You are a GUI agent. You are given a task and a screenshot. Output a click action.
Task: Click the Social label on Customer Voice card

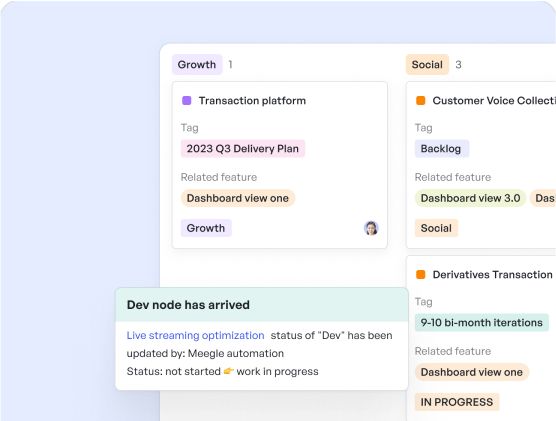(436, 228)
